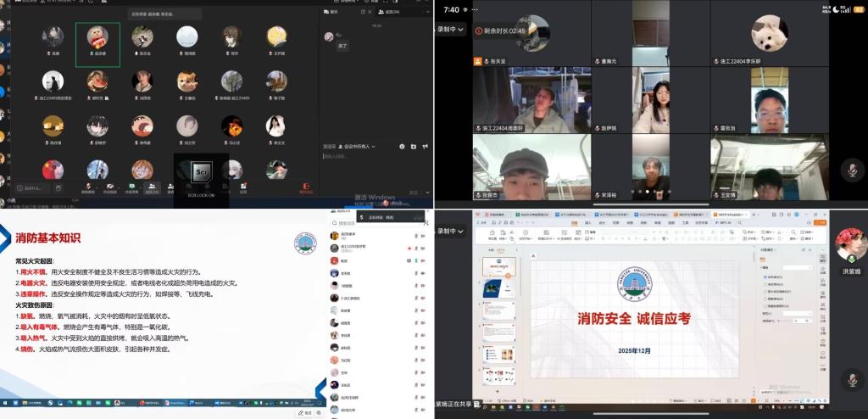Open the manage members (34) icon
This screenshot has height=419, width=868.
[x=152, y=185]
